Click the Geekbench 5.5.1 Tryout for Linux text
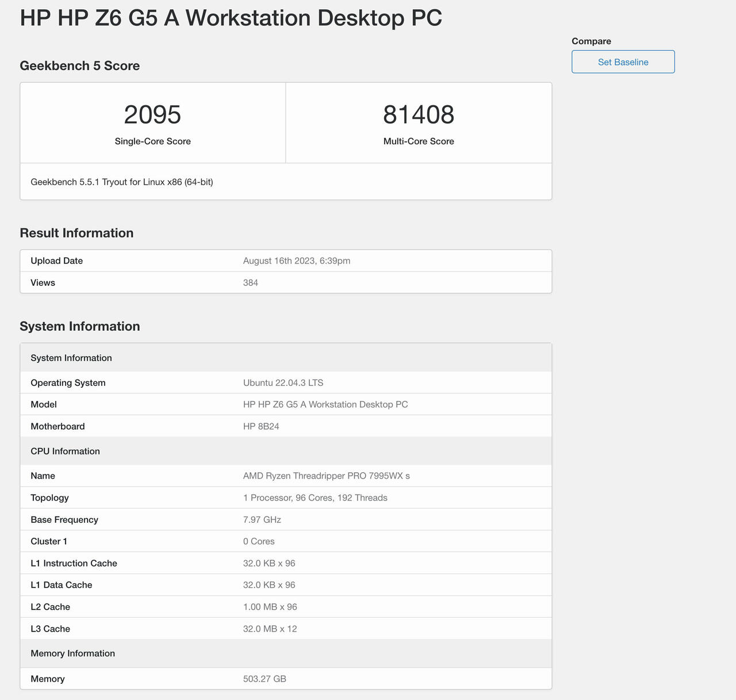 tap(122, 182)
